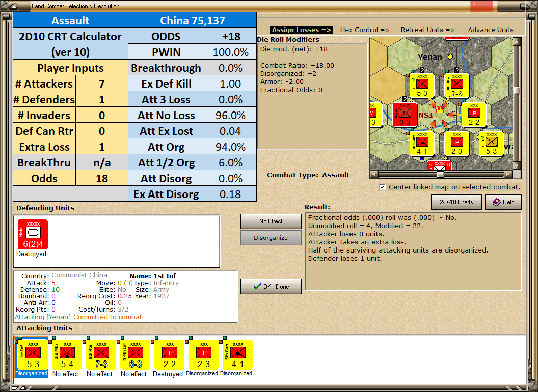Click the 7-3 infantry counter on the map

pos(456,86)
